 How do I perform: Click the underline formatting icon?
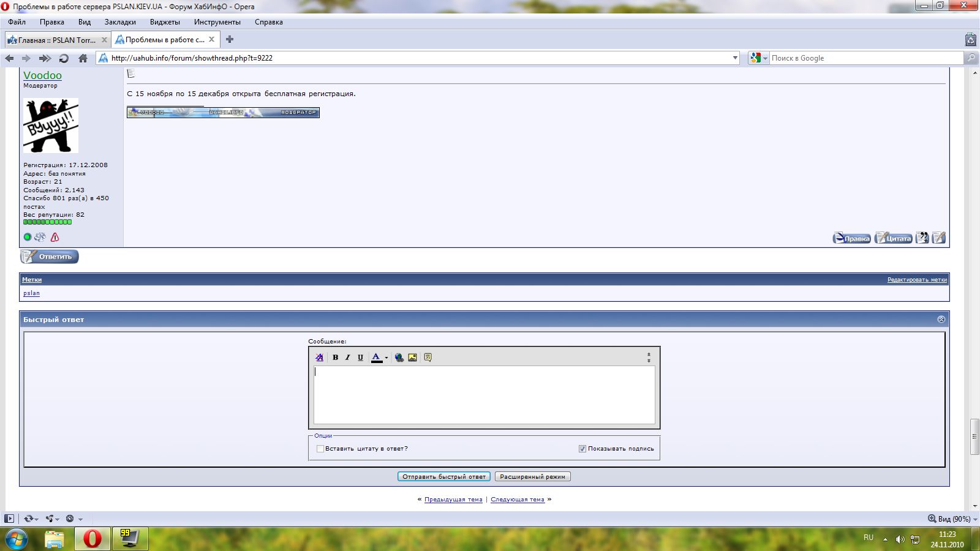360,358
